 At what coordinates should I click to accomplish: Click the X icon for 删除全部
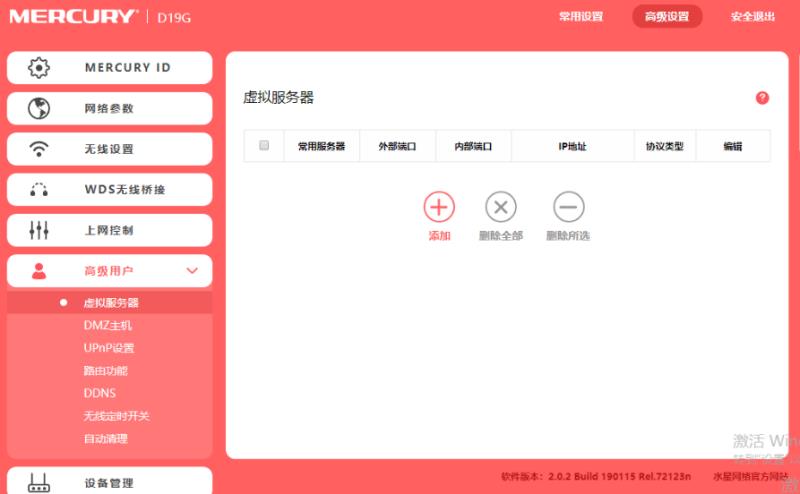tap(501, 207)
